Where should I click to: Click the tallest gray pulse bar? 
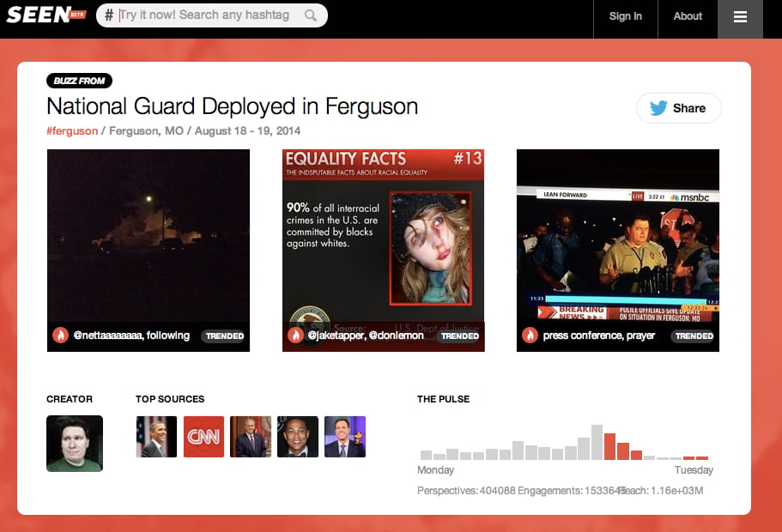click(597, 442)
